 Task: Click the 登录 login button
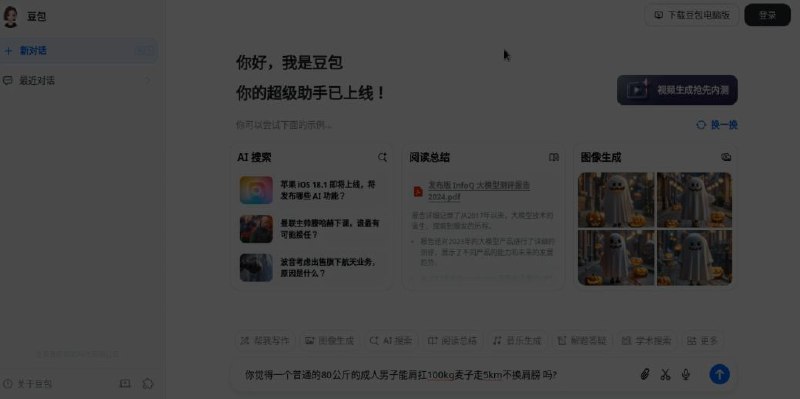767,15
